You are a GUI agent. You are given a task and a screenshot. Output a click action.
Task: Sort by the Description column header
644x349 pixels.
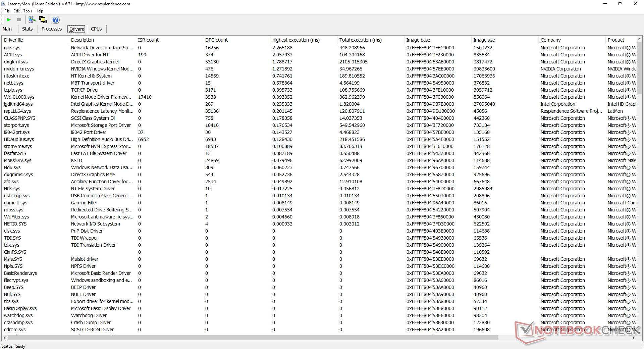[102, 40]
